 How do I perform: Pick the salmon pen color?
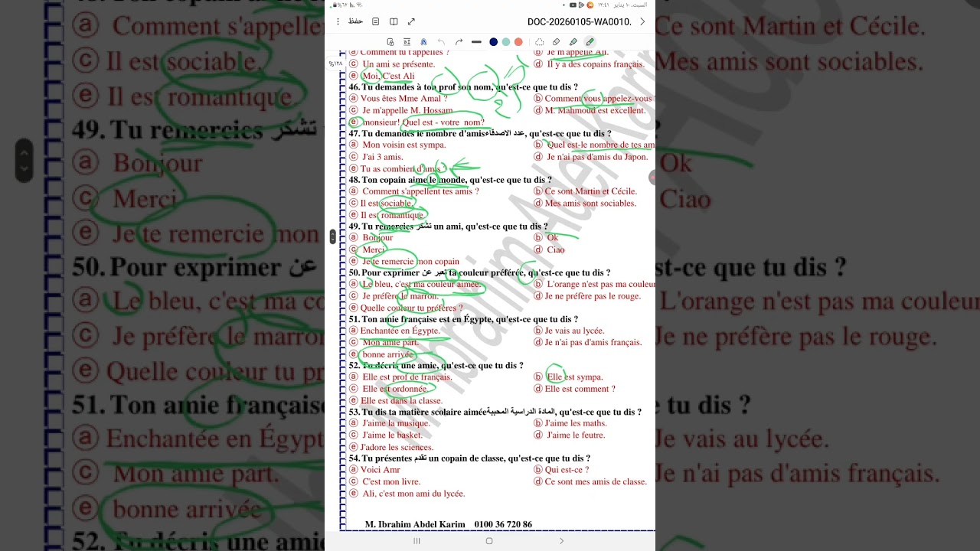coord(518,42)
